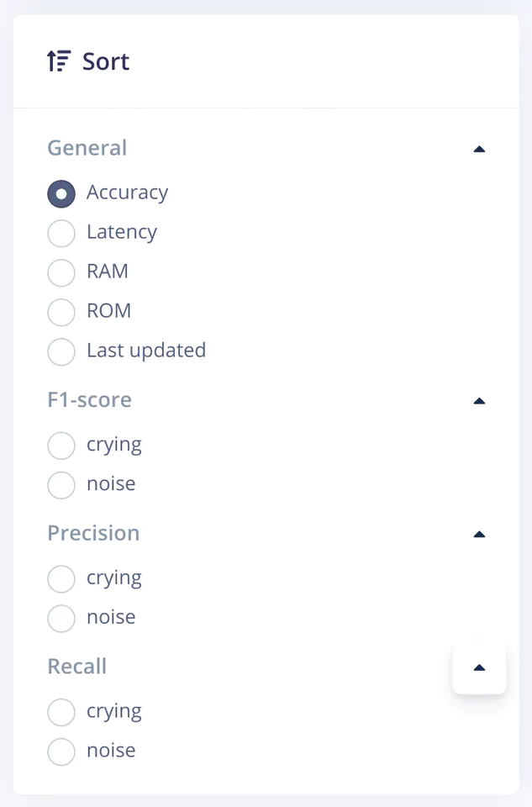Choose the RAM radio button

[x=61, y=272]
